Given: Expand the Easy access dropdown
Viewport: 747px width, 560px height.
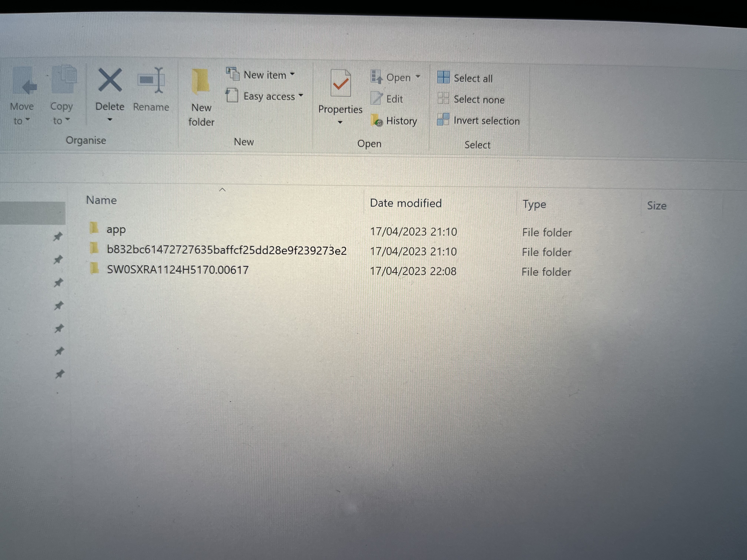Looking at the screenshot, I should (x=301, y=96).
